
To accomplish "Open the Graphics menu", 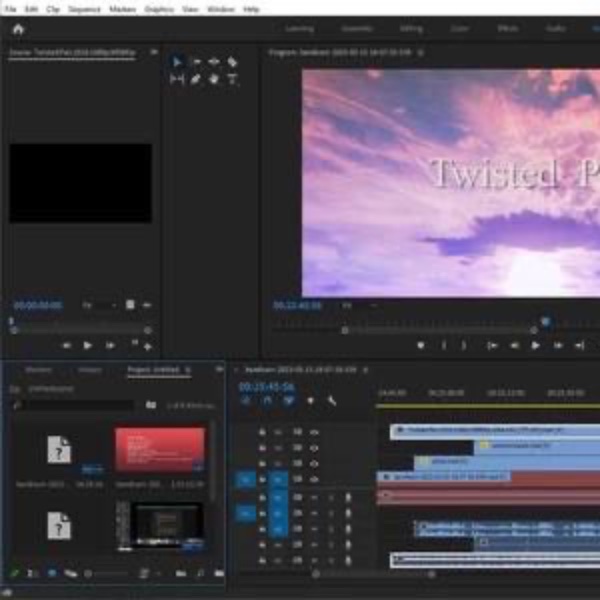I will (159, 9).
